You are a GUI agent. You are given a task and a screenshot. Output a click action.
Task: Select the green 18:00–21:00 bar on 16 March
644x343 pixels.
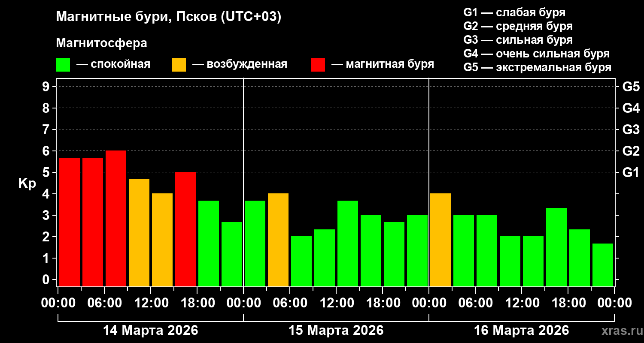point(580,258)
